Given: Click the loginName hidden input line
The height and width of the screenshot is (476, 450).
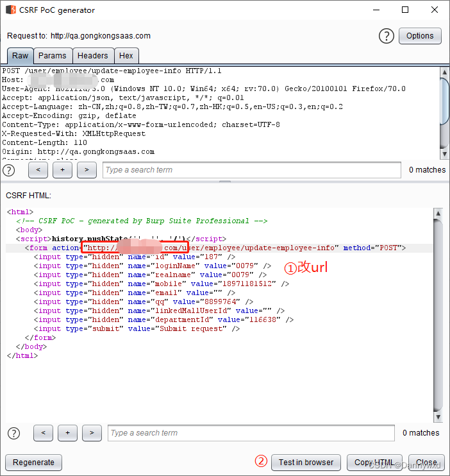Looking at the screenshot, I should coord(153,266).
